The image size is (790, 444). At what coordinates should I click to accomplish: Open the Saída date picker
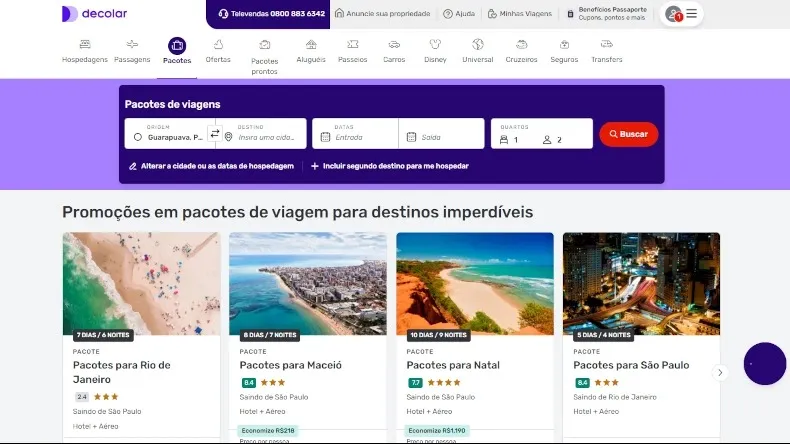pyautogui.click(x=441, y=134)
